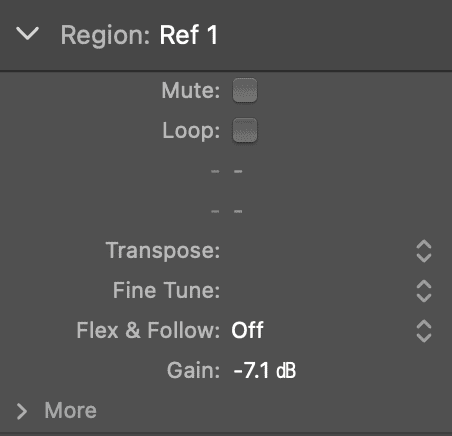452x436 pixels.
Task: Click the second dashed placeholder row
Action: 227,211
